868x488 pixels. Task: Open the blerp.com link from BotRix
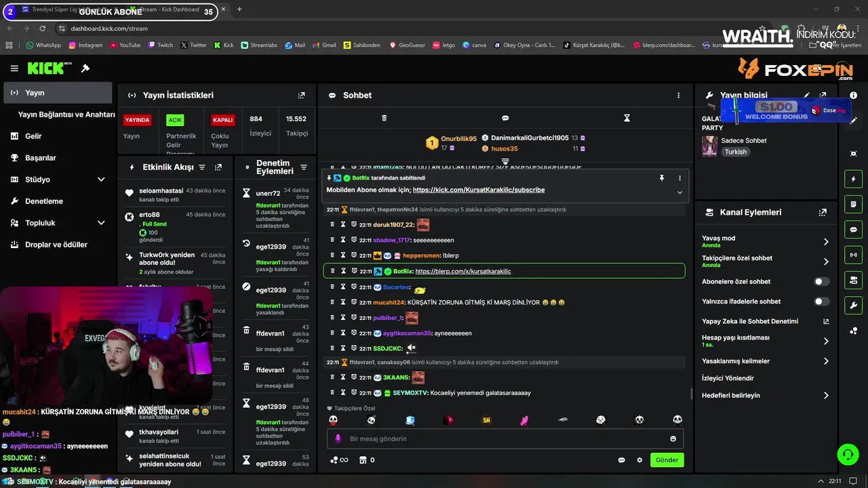[x=463, y=271]
